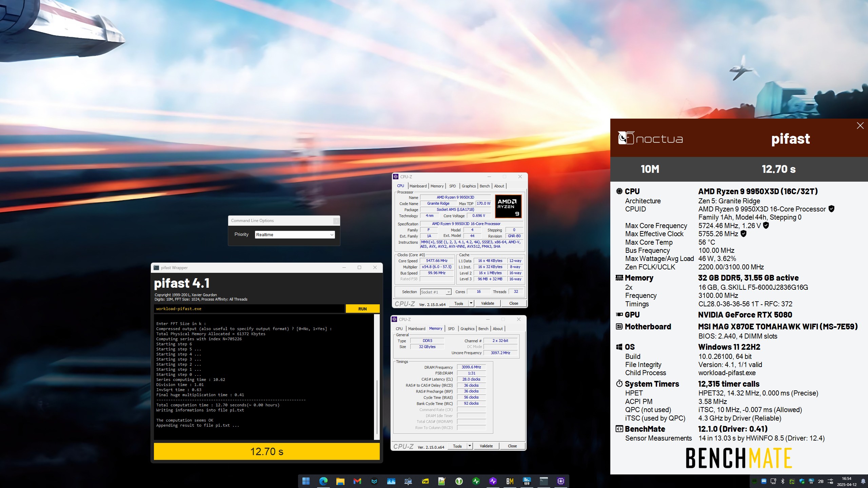Click the yellow 12.70 s result bar
This screenshot has width=868, height=488.
click(x=267, y=451)
